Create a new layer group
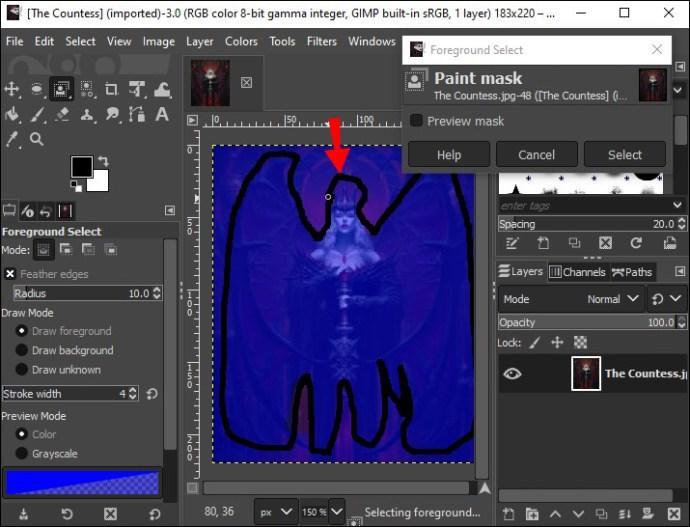This screenshot has height=527, width=690. (x=532, y=513)
